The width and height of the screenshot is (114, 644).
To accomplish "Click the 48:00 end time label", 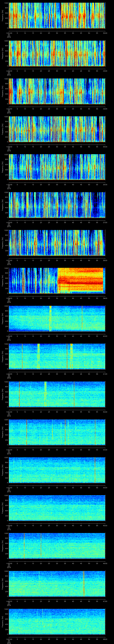I will pos(105,639).
